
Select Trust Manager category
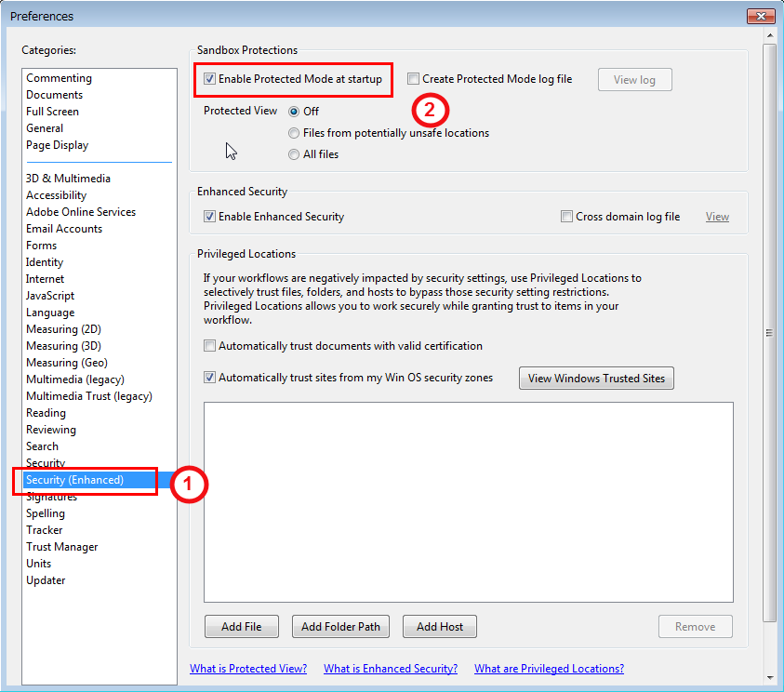tap(62, 547)
